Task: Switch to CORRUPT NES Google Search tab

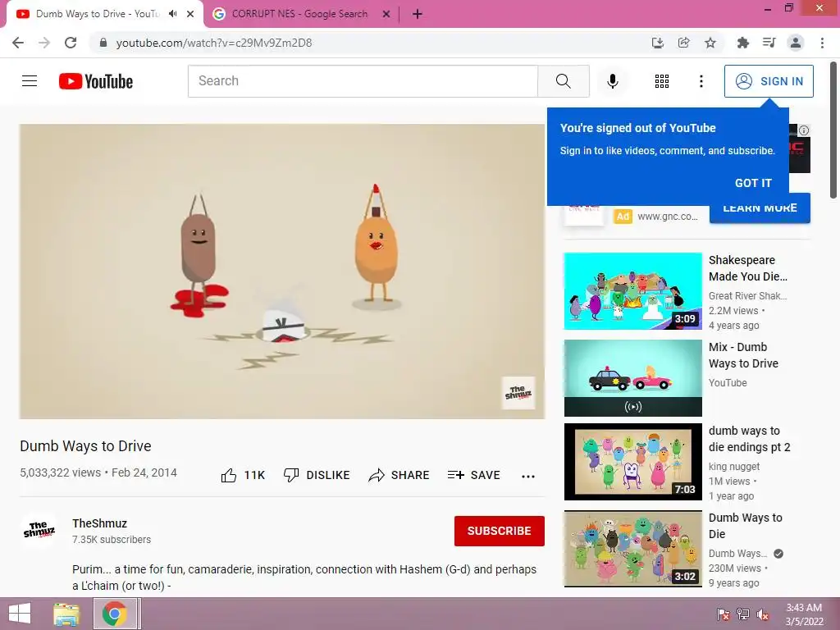Action: coord(299,14)
